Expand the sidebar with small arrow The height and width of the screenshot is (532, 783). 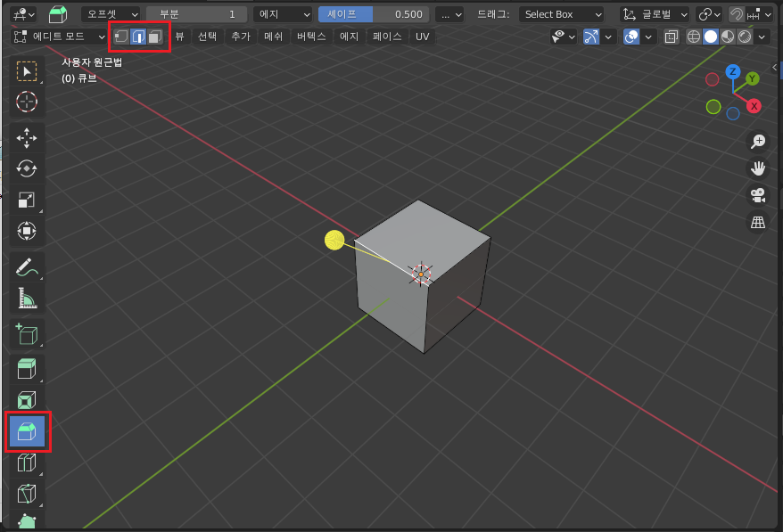[774, 67]
